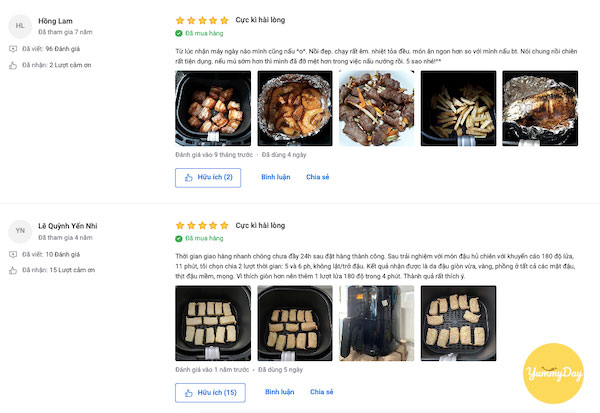Viewport: 600px width, 413px height.
Task: Click the YN avatar of Lê Quỳnh Yến Nhi
Action: 20,231
